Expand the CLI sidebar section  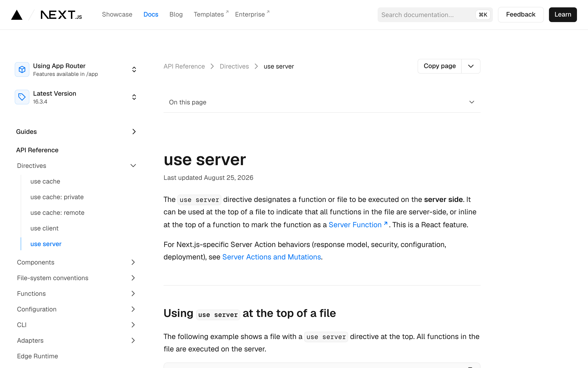click(x=76, y=325)
